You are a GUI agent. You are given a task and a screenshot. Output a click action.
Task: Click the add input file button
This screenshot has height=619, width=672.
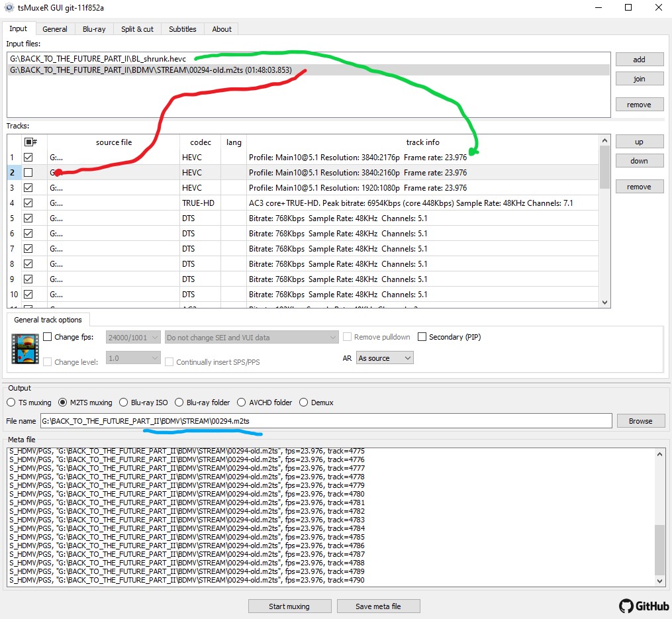pyautogui.click(x=639, y=60)
